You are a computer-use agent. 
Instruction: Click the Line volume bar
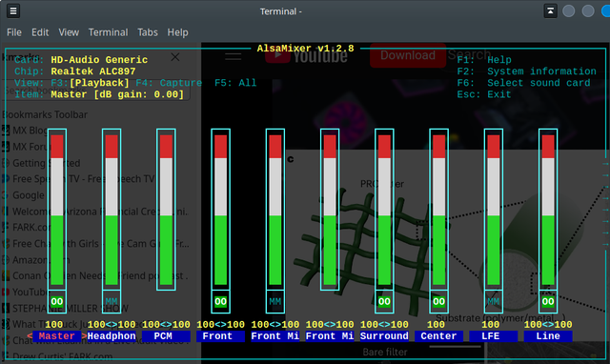click(548, 210)
